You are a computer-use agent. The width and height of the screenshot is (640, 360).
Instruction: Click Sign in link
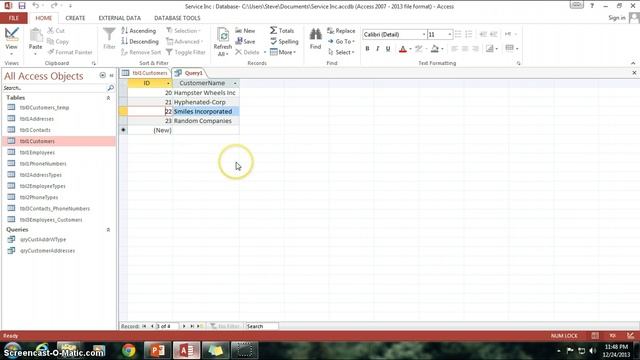click(x=617, y=18)
